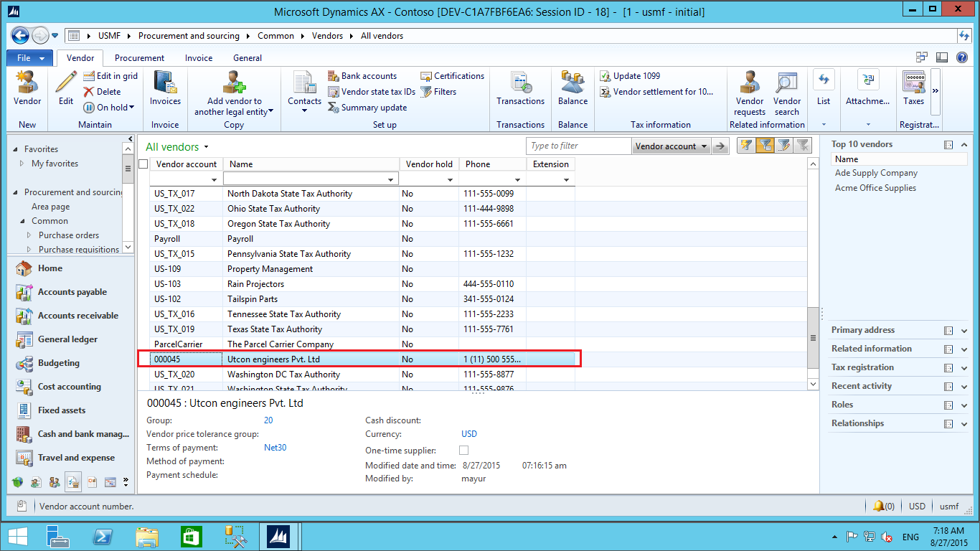Open the On hold dropdown
This screenshot has height=551, width=980.
coord(109,108)
